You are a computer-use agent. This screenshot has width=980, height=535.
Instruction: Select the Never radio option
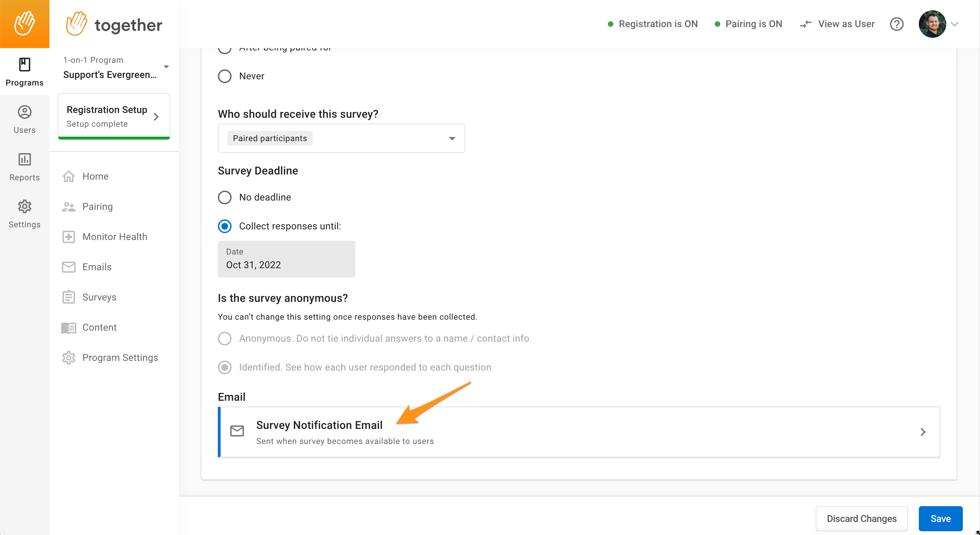(x=224, y=76)
